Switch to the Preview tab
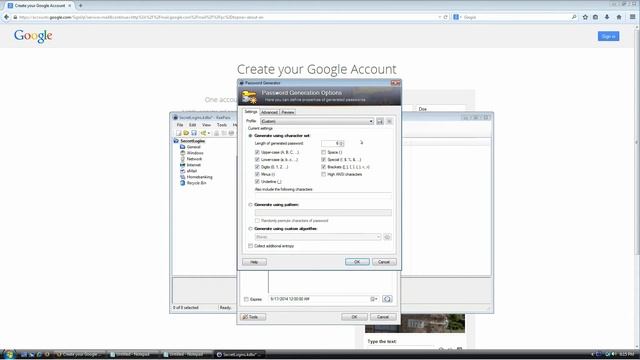This screenshot has width=640, height=360. coord(288,112)
